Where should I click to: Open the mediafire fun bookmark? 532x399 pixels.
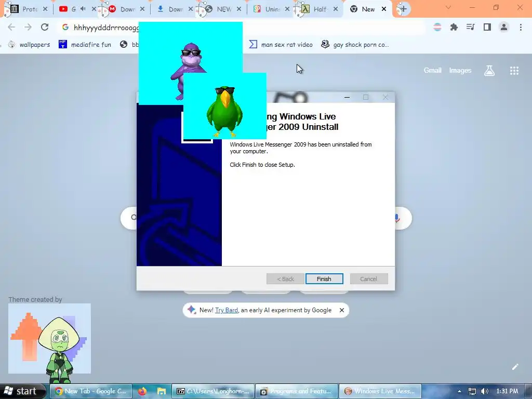click(85, 45)
